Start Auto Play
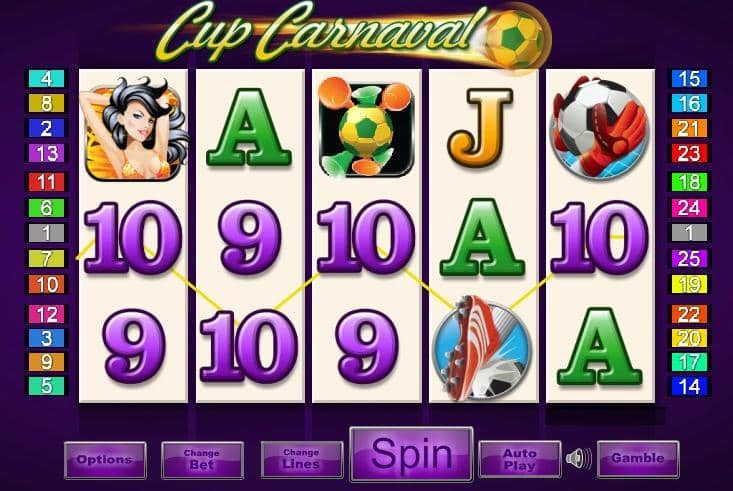The height and width of the screenshot is (491, 733). pos(520,459)
